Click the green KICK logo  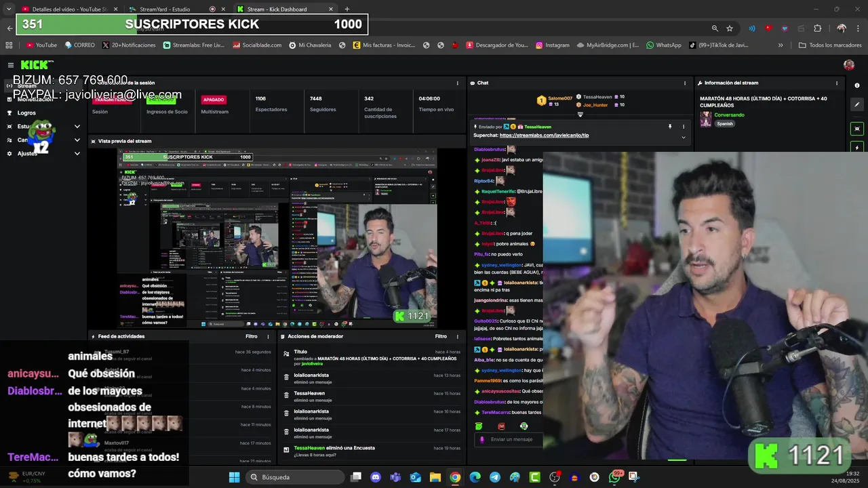click(37, 64)
